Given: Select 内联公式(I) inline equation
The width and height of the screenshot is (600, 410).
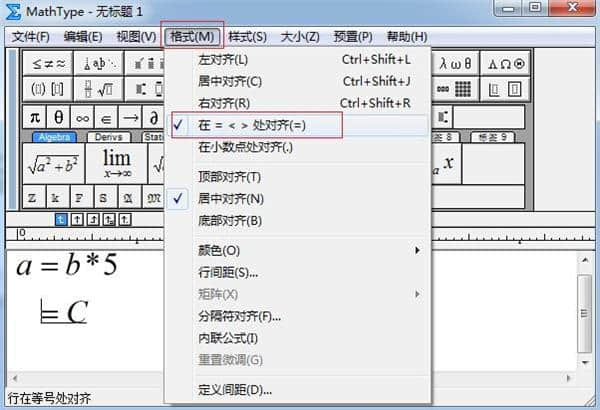Looking at the screenshot, I should coord(297,338).
